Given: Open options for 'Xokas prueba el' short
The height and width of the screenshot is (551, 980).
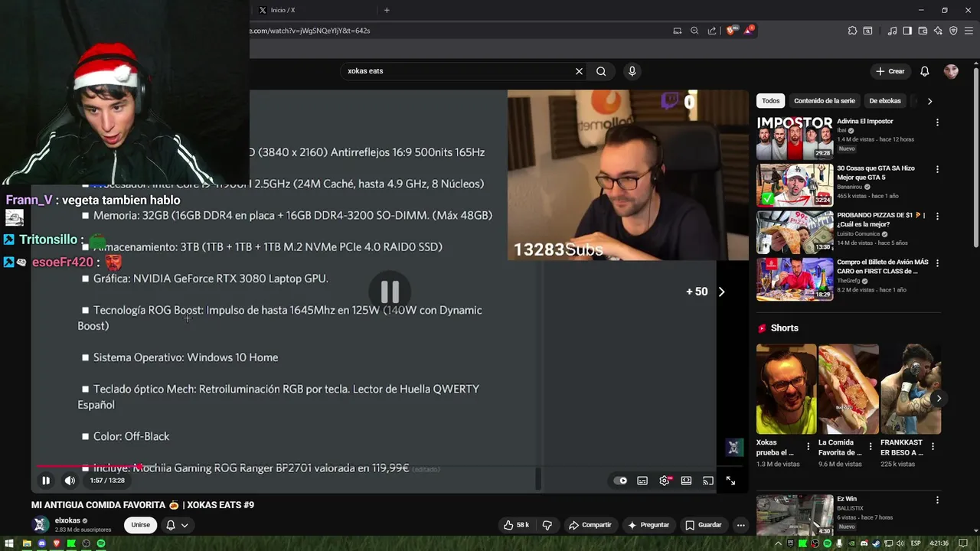Looking at the screenshot, I should (808, 446).
